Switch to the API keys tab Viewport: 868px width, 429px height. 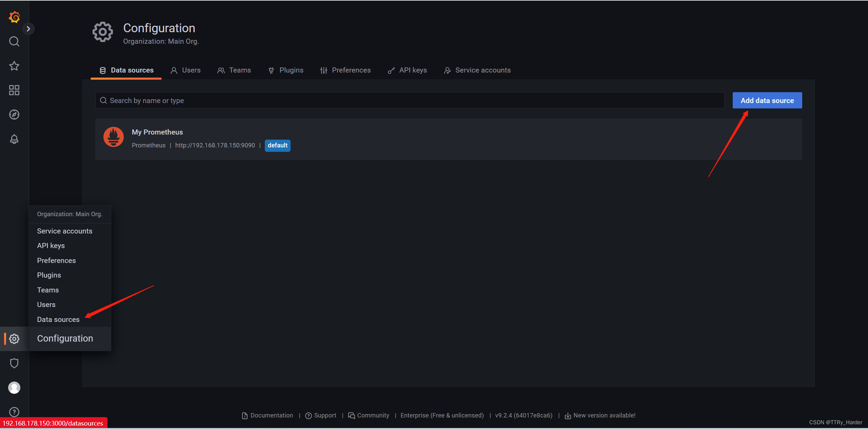pyautogui.click(x=407, y=70)
